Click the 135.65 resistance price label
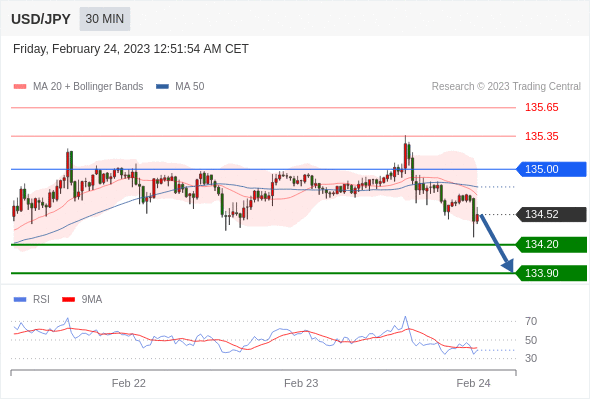590x400 pixels. pyautogui.click(x=541, y=108)
